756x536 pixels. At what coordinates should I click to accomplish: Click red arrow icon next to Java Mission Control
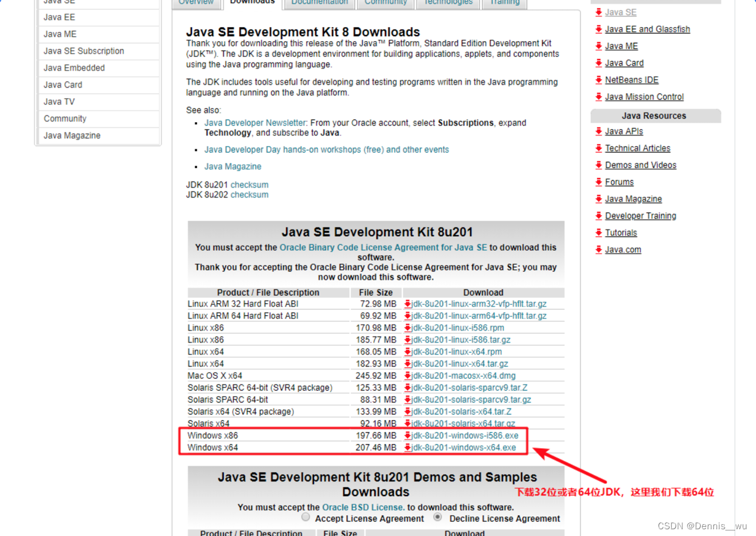tap(599, 96)
